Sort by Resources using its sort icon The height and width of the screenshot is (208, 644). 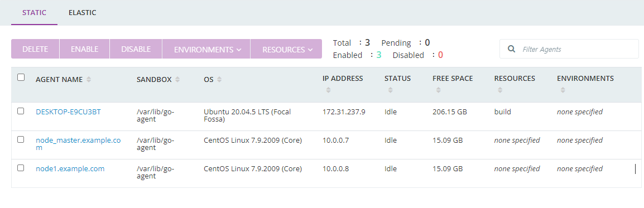click(x=500, y=90)
